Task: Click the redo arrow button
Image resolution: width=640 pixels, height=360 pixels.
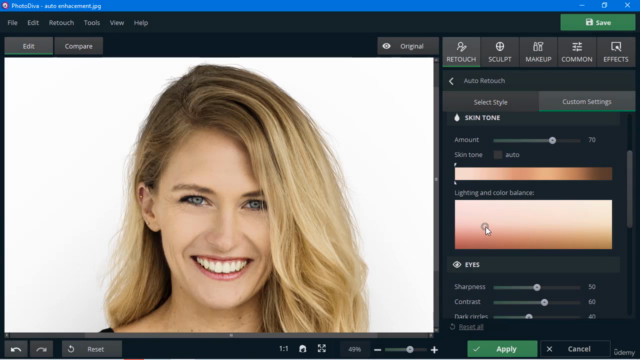Action: pyautogui.click(x=41, y=349)
